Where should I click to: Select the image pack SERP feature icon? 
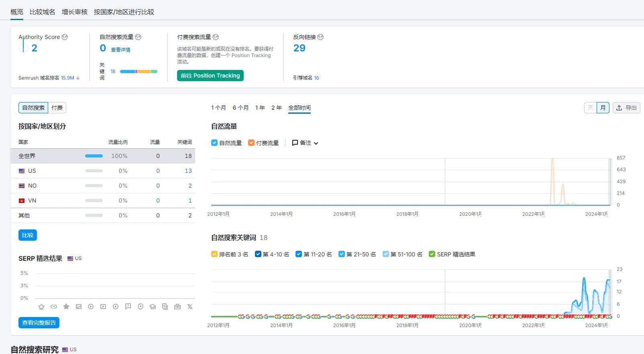(79, 307)
